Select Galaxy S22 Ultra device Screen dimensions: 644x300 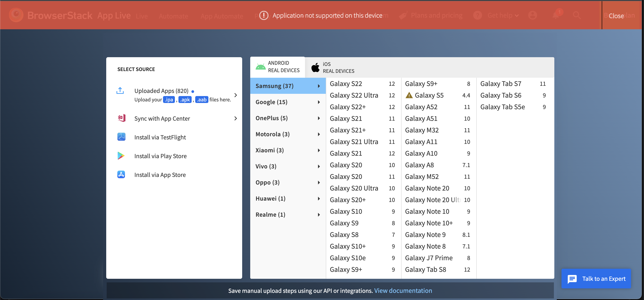[354, 95]
